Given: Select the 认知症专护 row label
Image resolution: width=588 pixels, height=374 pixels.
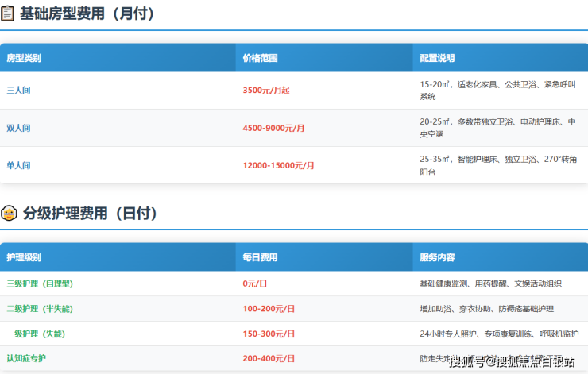Looking at the screenshot, I should (26, 358).
